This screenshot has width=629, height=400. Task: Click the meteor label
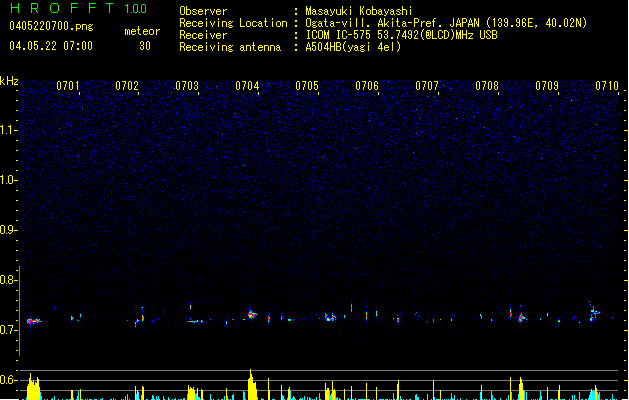point(142,31)
